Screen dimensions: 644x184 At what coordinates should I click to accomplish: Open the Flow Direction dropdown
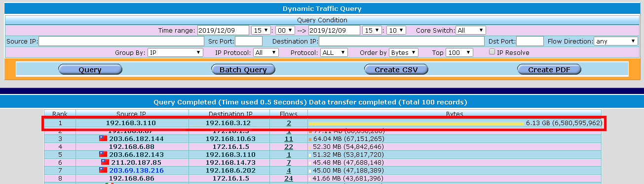tap(616, 41)
